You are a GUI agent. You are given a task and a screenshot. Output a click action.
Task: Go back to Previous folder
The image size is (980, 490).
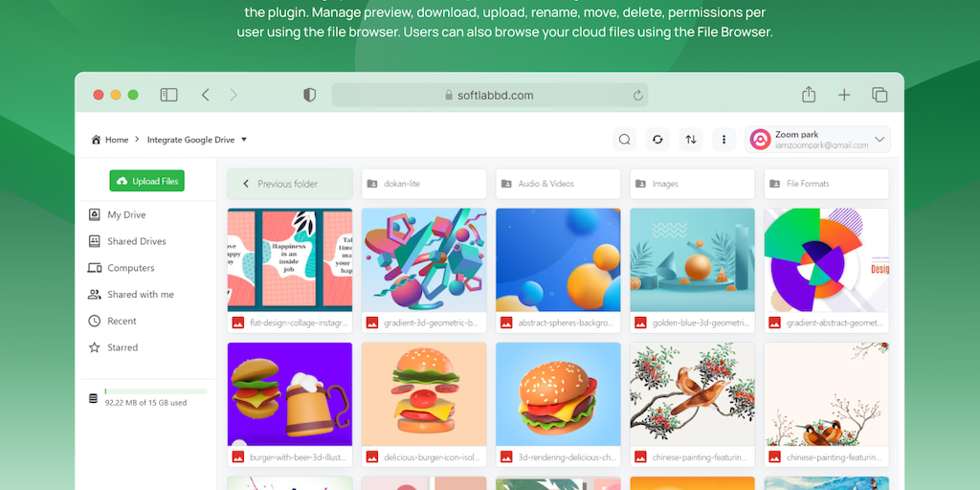[290, 184]
